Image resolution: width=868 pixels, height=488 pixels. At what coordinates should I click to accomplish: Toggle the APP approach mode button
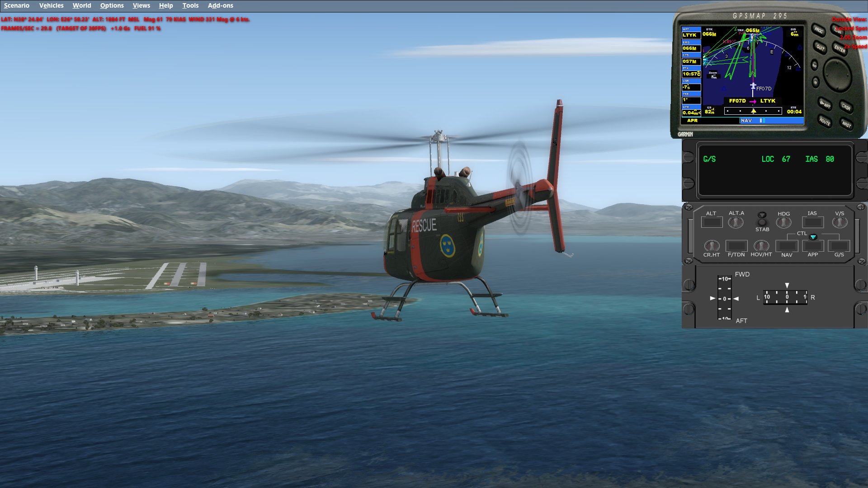pyautogui.click(x=813, y=246)
